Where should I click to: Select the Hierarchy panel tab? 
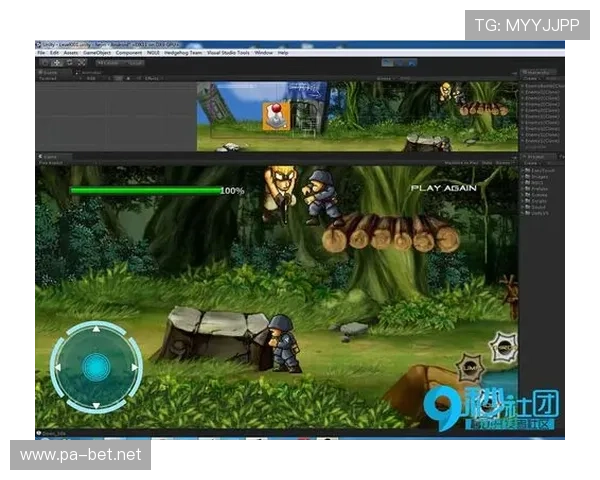point(538,72)
